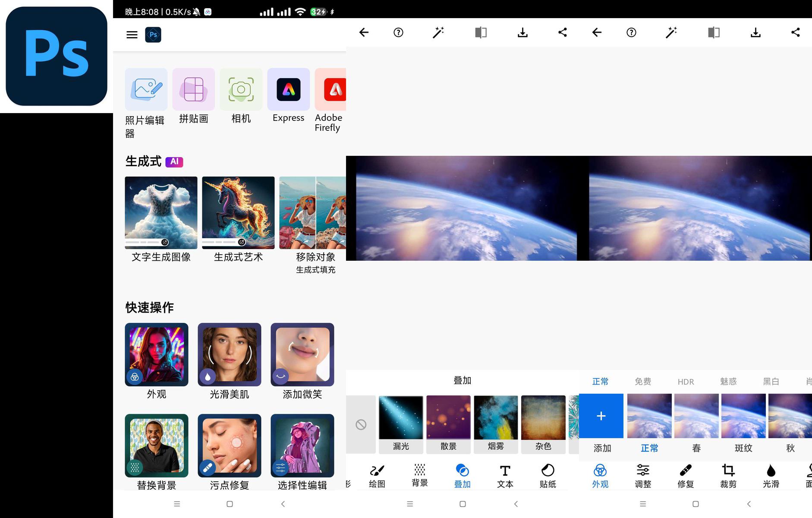The height and width of the screenshot is (518, 812).
Task: Apply the 正常 look thumbnail
Action: (x=649, y=416)
